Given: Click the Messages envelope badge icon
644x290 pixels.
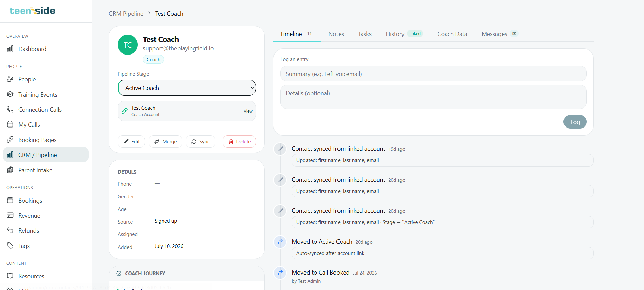Looking at the screenshot, I should (514, 34).
